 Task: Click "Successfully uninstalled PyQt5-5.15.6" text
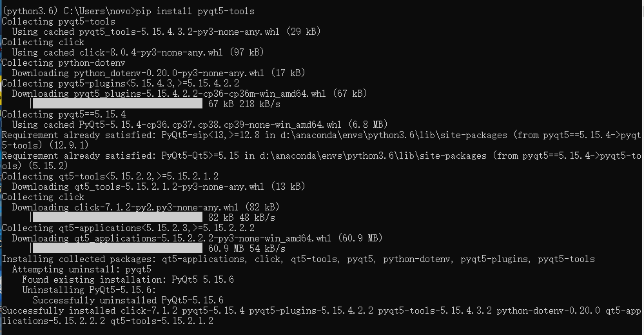[x=128, y=300]
